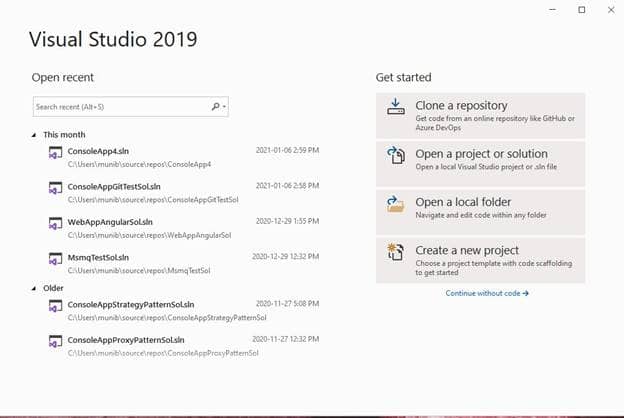Click the Create a new project icon
The width and height of the screenshot is (624, 418).
(396, 252)
